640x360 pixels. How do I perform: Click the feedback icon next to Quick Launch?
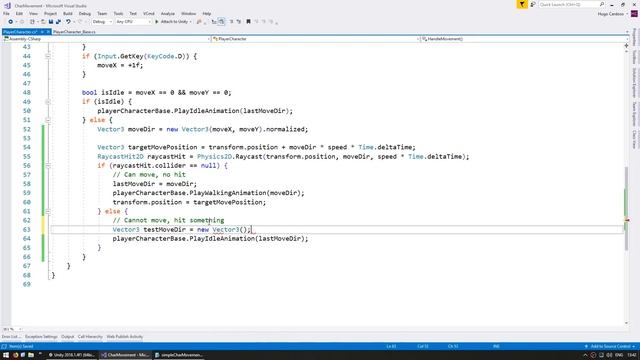pyautogui.click(x=533, y=4)
